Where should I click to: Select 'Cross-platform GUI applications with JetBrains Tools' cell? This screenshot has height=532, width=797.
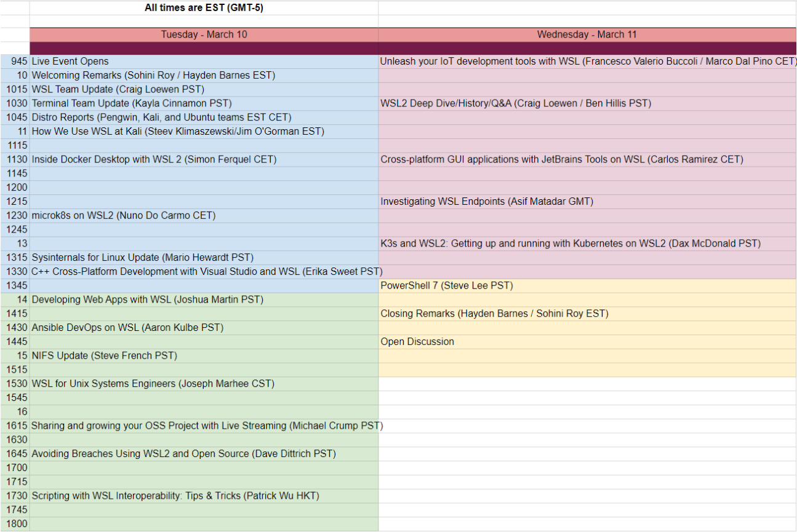coord(587,160)
